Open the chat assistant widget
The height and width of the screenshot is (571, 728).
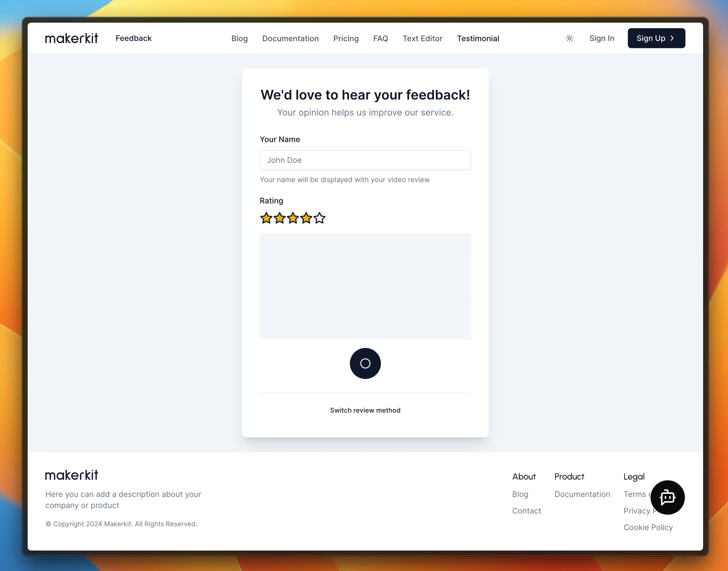coord(667,498)
